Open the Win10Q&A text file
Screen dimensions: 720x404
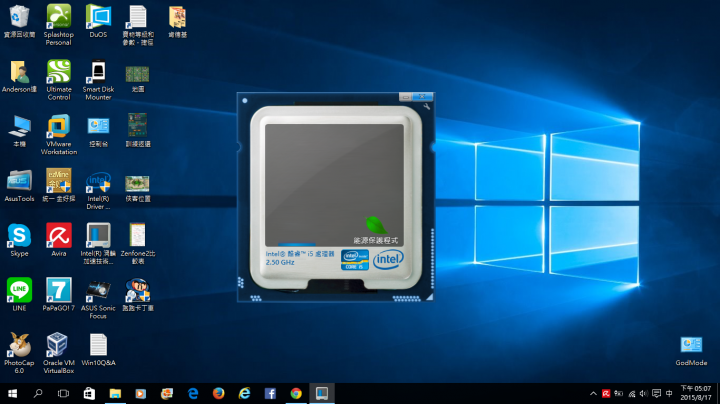coord(98,349)
